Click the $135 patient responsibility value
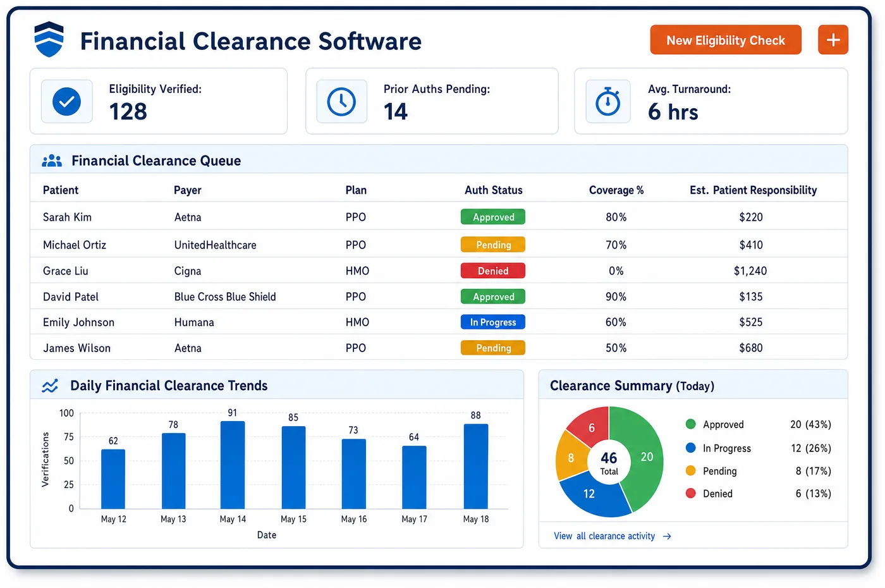885x588 pixels. (x=751, y=297)
